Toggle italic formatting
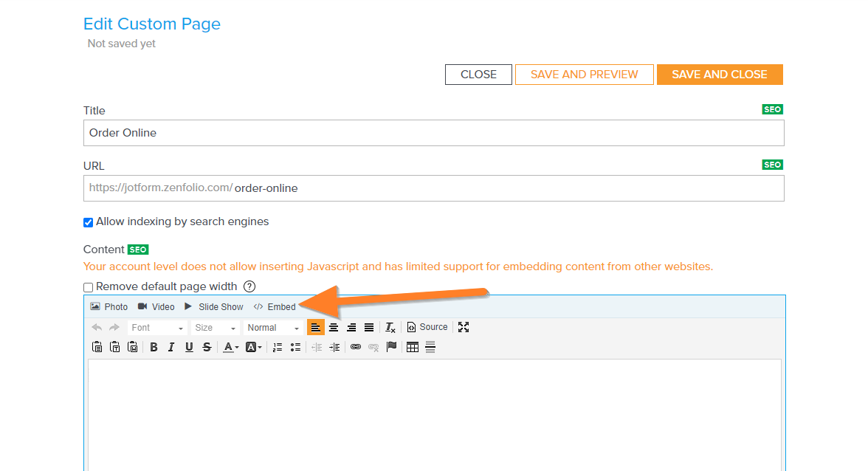Viewport: 868px width, 471px height. [171, 347]
